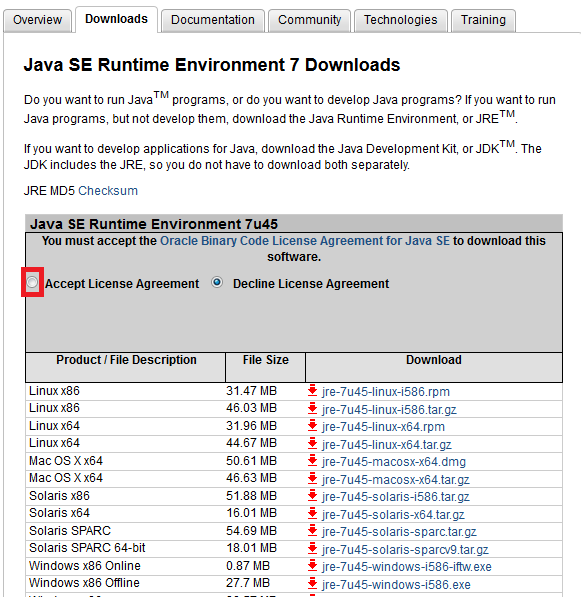Image resolution: width=581 pixels, height=597 pixels.
Task: Click the 16.01 MB file size cell
Action: click(251, 513)
